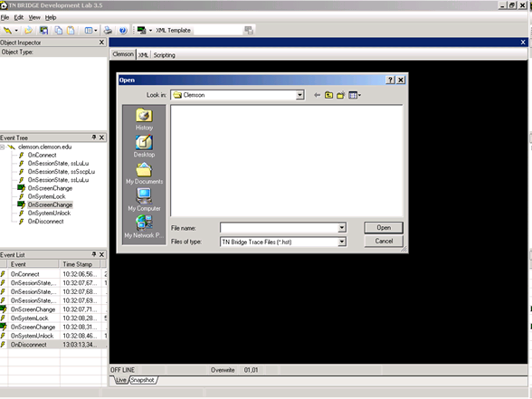Click grayed icon right of XML Template
Screen dimensions: 532x399
coord(249,31)
